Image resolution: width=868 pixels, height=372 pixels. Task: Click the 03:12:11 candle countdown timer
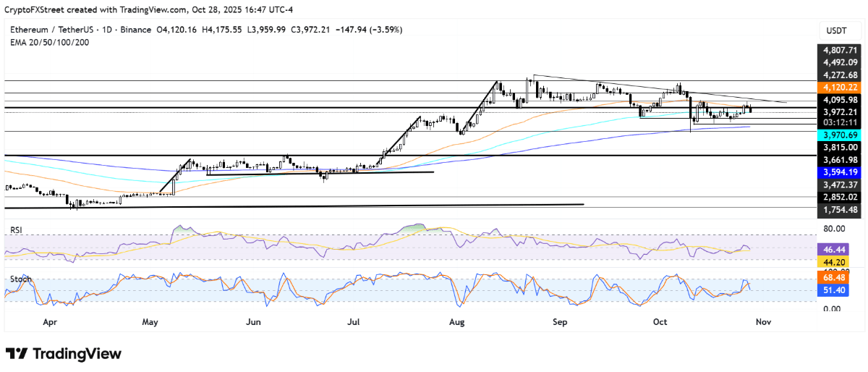[x=839, y=122]
